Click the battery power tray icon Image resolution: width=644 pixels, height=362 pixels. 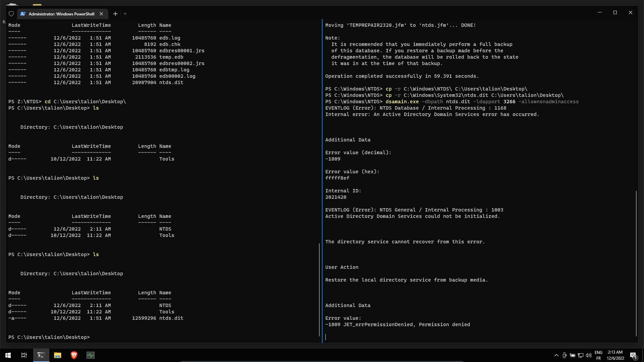pos(573,355)
